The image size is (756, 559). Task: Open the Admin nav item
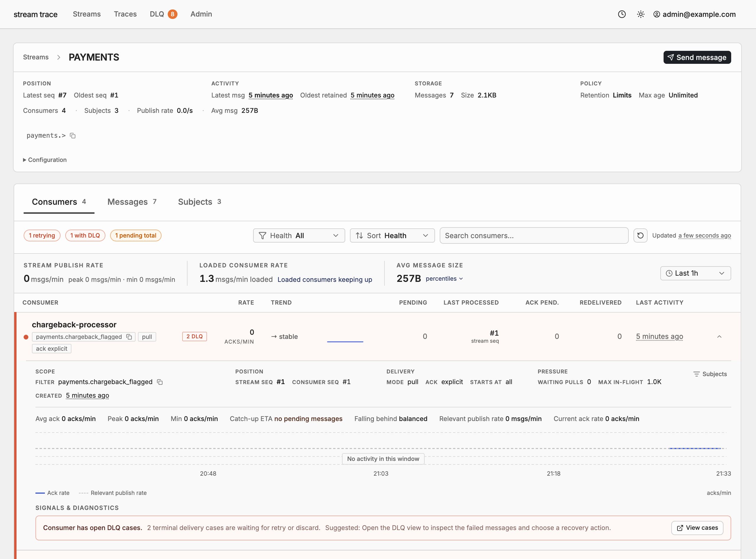[x=201, y=14]
